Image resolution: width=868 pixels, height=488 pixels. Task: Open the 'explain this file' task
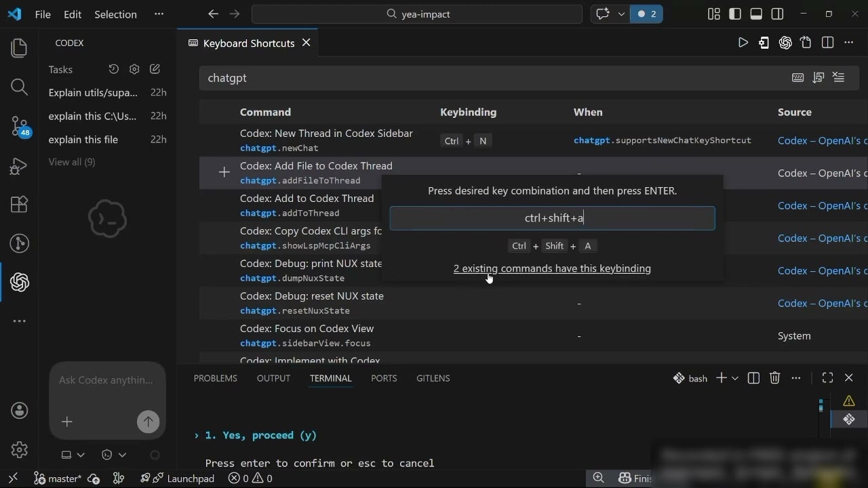point(83,140)
